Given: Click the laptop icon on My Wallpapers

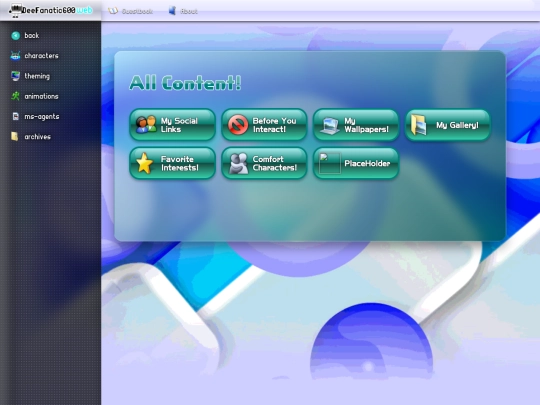Looking at the screenshot, I should (330, 126).
